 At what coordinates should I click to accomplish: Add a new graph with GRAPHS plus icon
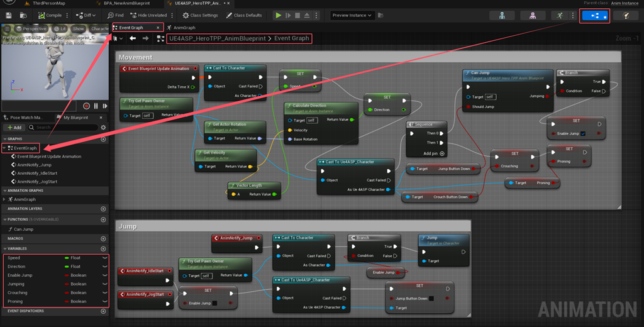(x=103, y=139)
